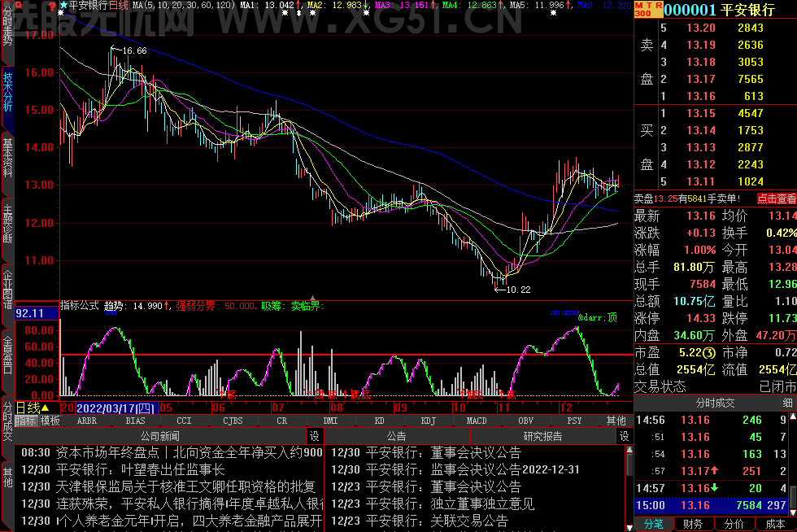Click the small gray triangle above indicator panel
797x532 pixels.
pos(312,298)
